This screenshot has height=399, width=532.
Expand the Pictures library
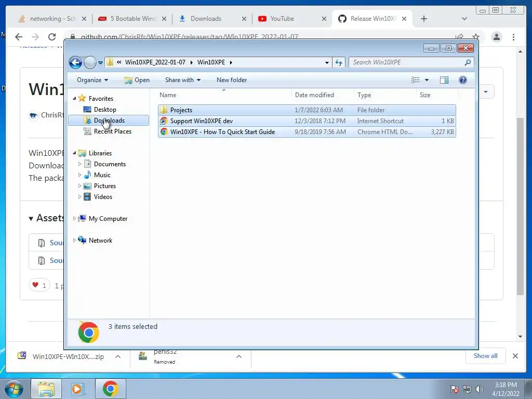click(79, 186)
